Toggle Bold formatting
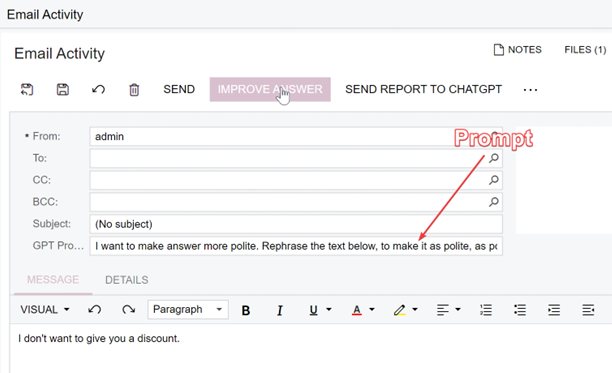This screenshot has height=373, width=612. pyautogui.click(x=246, y=311)
